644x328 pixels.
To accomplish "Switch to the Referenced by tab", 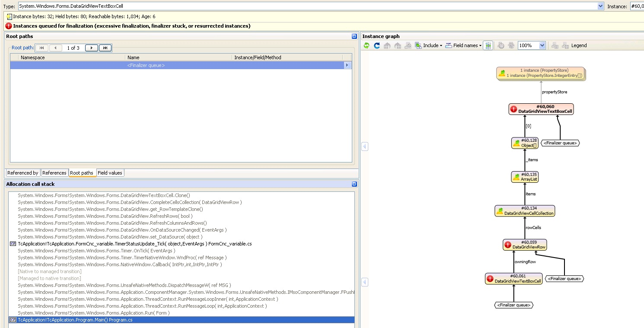I will (23, 173).
